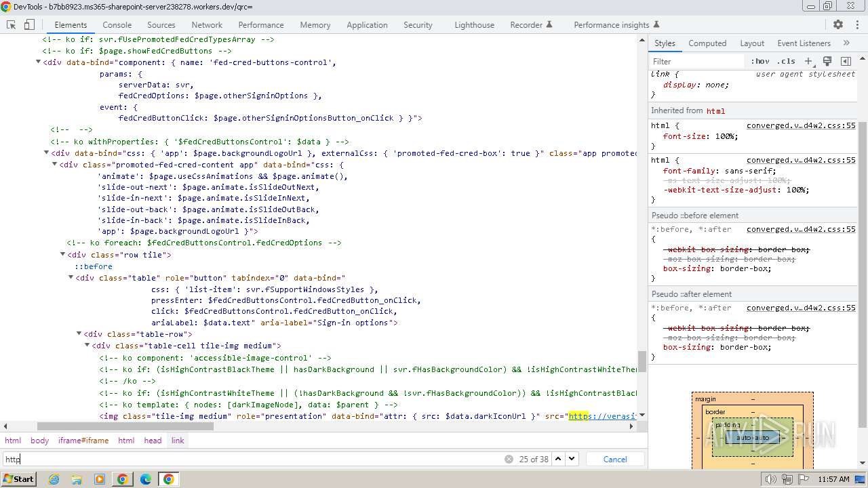Switch to the Layout tab
The image size is (868, 488).
click(x=752, y=43)
